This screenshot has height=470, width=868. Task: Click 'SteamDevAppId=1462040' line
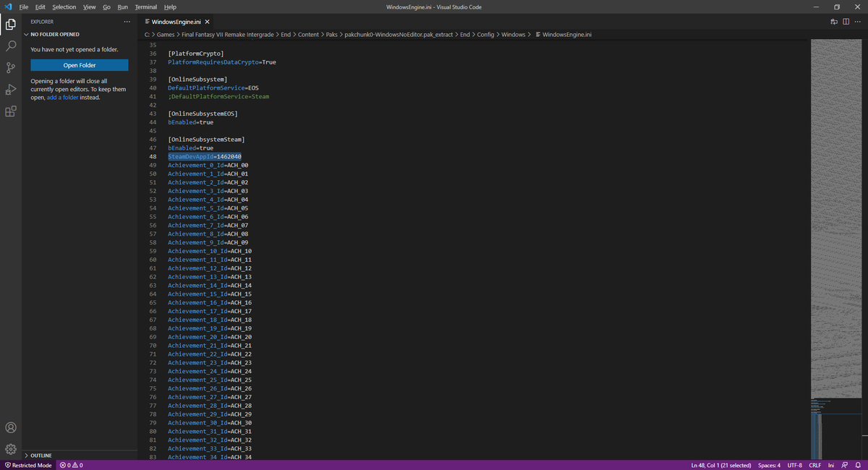pyautogui.click(x=205, y=156)
